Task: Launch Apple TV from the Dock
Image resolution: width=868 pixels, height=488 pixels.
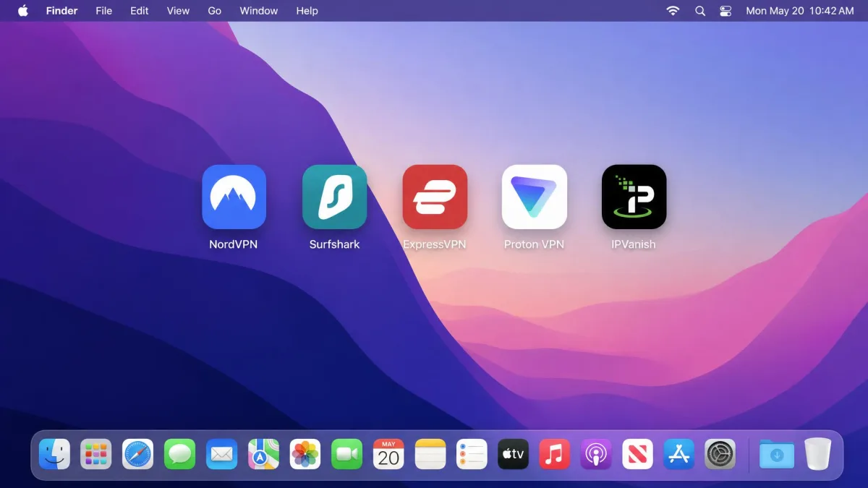Action: [x=514, y=454]
